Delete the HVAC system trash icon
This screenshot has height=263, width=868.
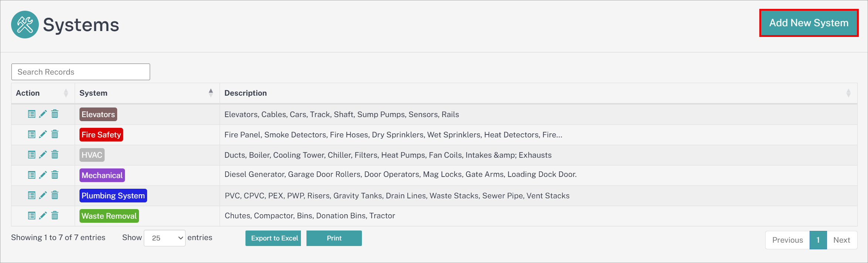[55, 154]
